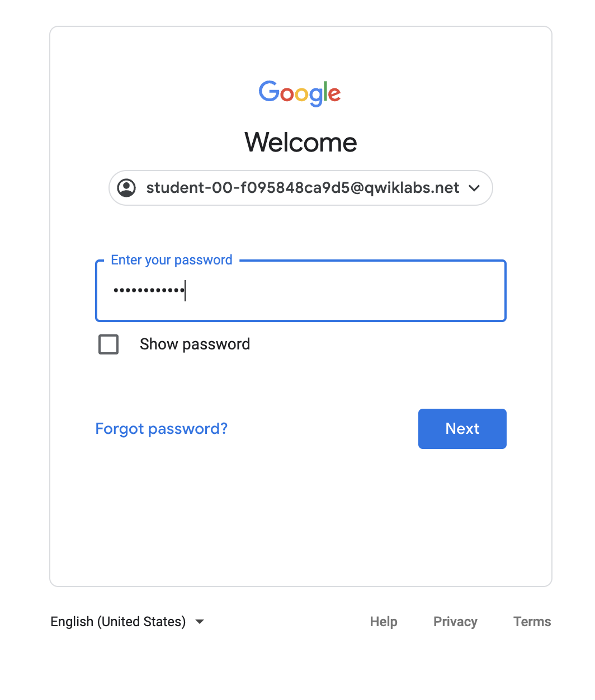This screenshot has width=595, height=700.
Task: Click the email address in the account selector
Action: tap(303, 188)
